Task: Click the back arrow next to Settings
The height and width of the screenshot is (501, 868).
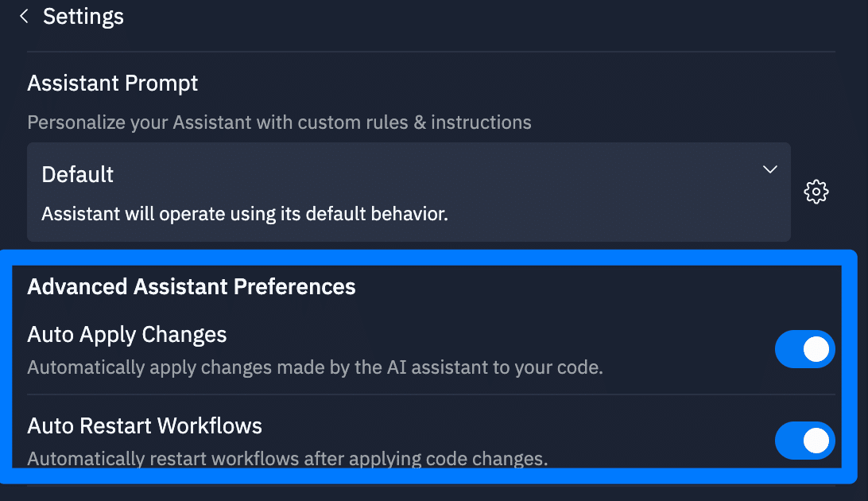Action: (x=24, y=16)
